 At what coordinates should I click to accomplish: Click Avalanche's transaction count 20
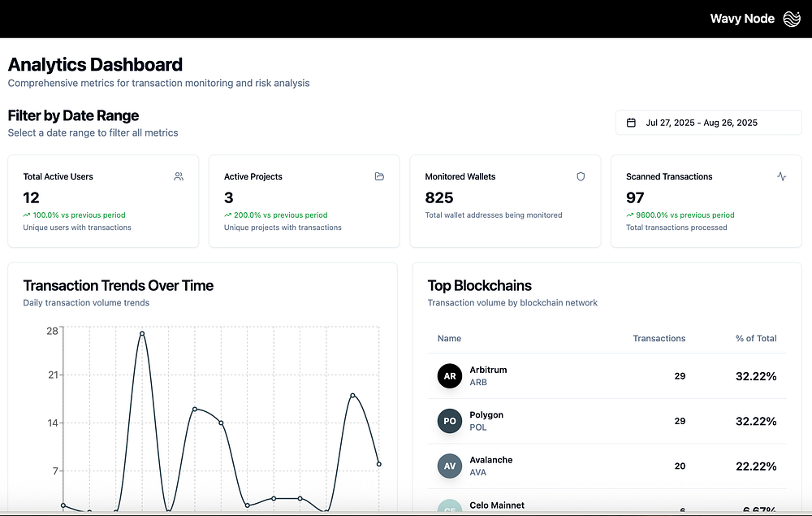(680, 466)
